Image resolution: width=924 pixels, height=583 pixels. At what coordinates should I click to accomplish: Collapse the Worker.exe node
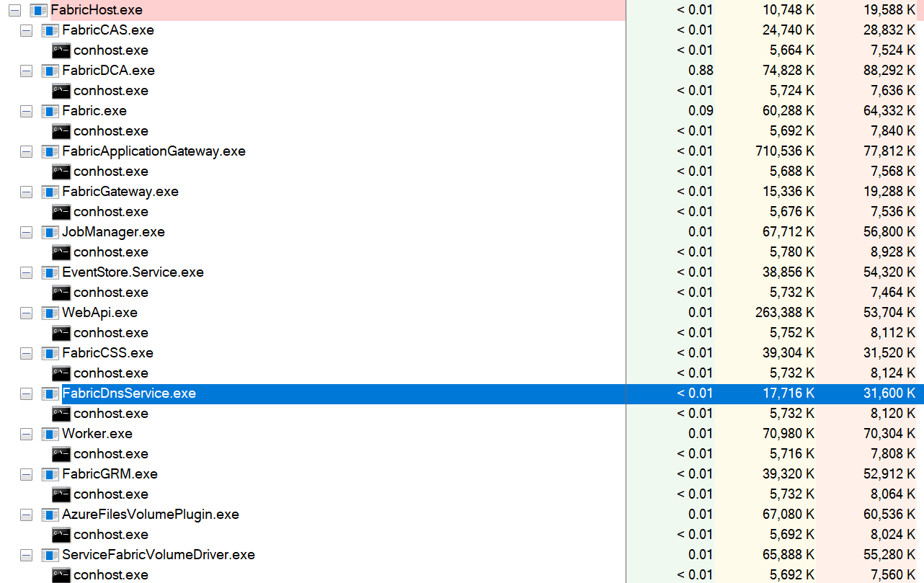(26, 434)
